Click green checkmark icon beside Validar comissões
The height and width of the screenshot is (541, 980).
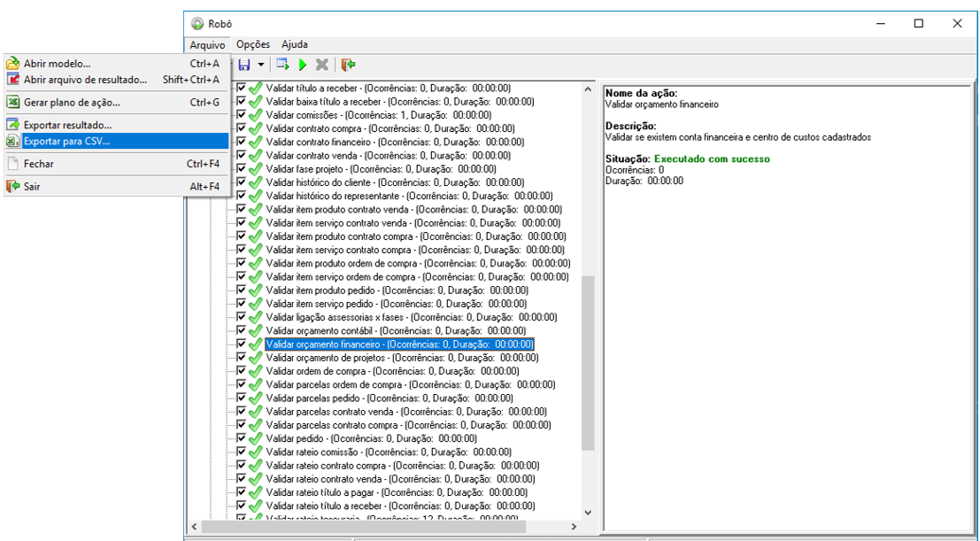tap(255, 115)
